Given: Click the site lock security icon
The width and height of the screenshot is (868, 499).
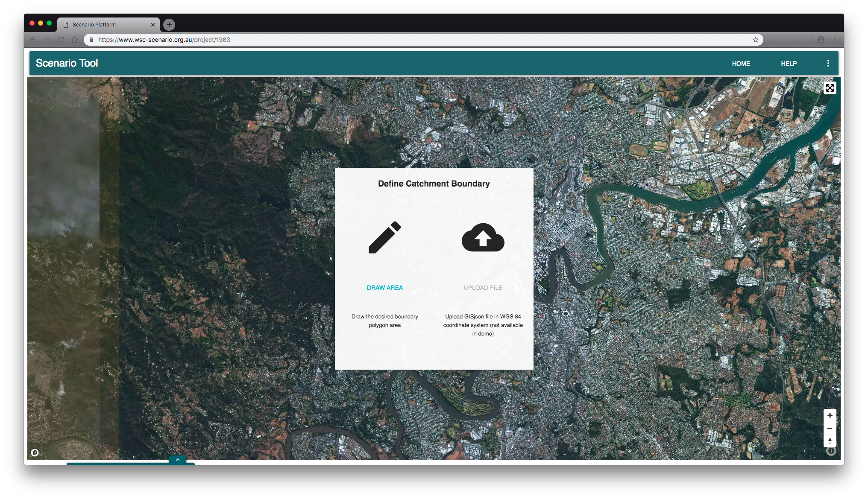Looking at the screenshot, I should 91,40.
